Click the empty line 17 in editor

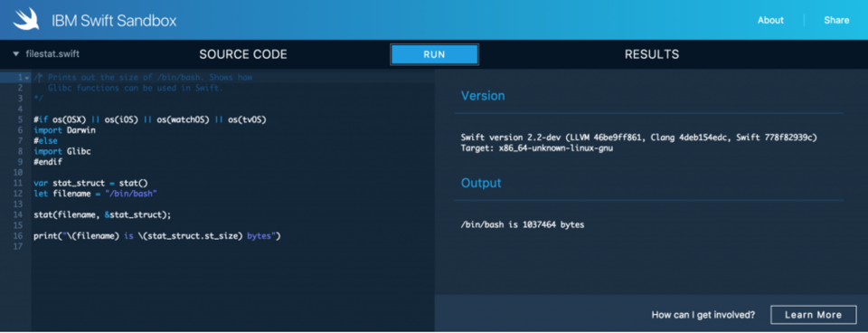232,246
